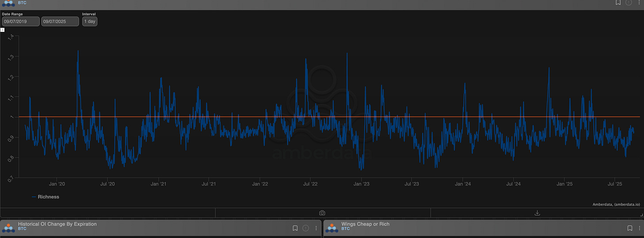Click x-axis label Jan '22
The height and width of the screenshot is (238, 644).
click(260, 184)
